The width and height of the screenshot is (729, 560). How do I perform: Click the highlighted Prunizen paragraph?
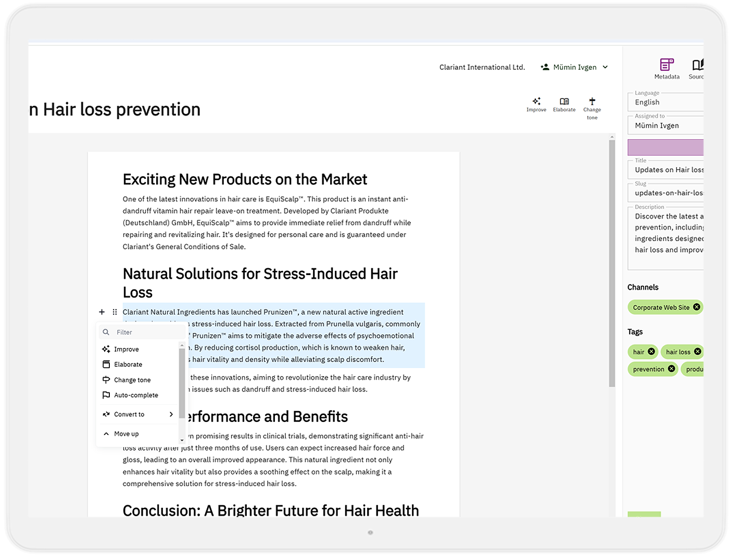point(274,335)
